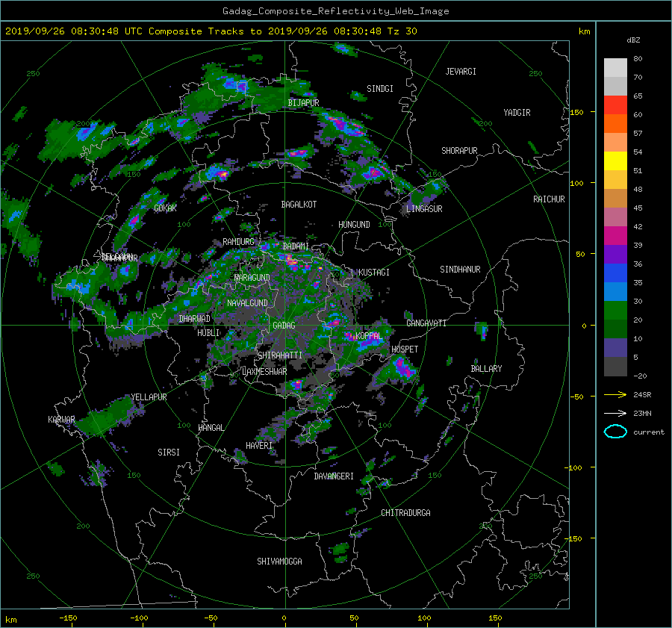Click the KOPPAL city label

pos(369,336)
